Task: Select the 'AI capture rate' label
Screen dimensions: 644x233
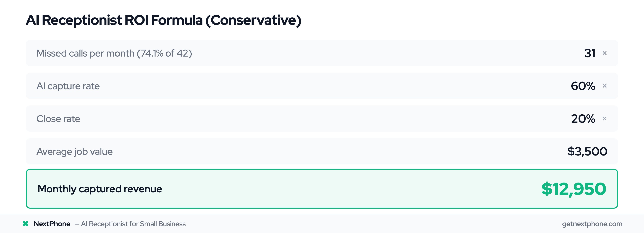Action: pos(68,86)
